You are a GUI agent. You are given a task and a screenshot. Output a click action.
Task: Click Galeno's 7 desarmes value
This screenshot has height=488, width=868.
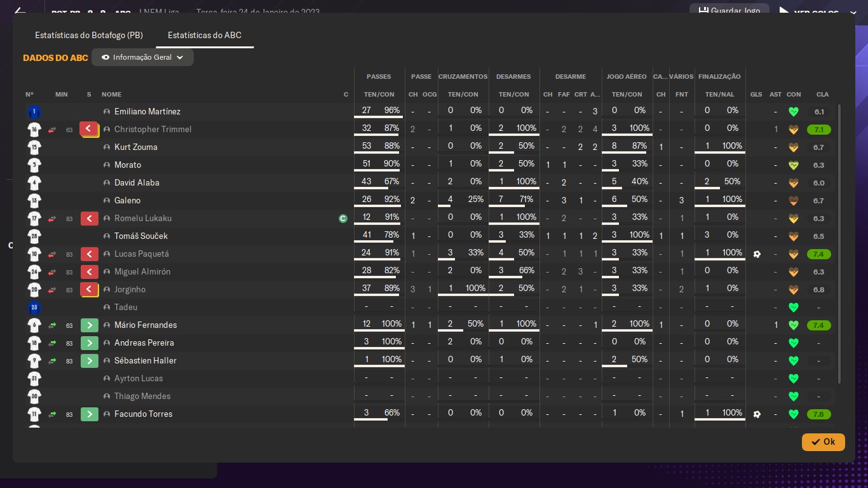pos(501,200)
